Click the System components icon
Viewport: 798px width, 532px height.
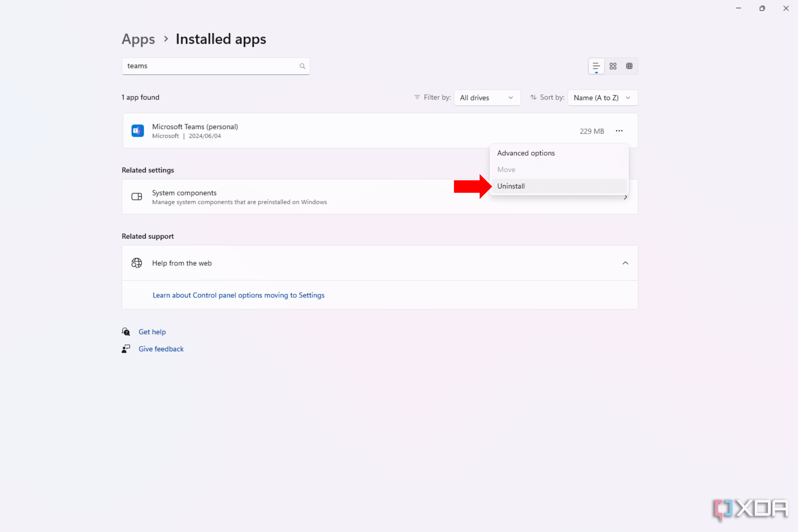[x=136, y=197]
